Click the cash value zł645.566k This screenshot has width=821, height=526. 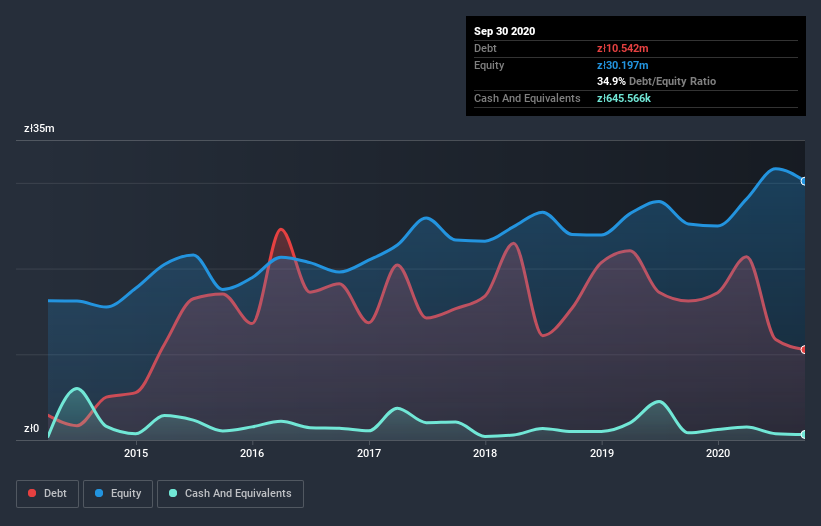tap(624, 98)
